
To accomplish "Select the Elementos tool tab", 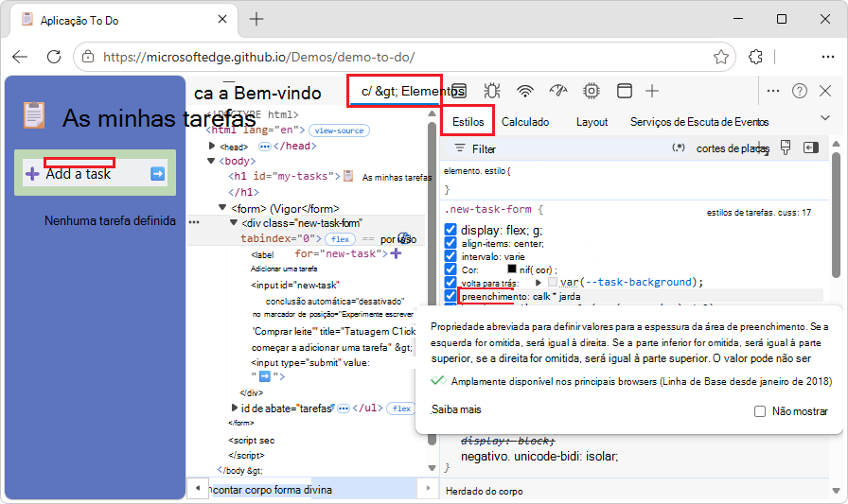I will (x=413, y=91).
